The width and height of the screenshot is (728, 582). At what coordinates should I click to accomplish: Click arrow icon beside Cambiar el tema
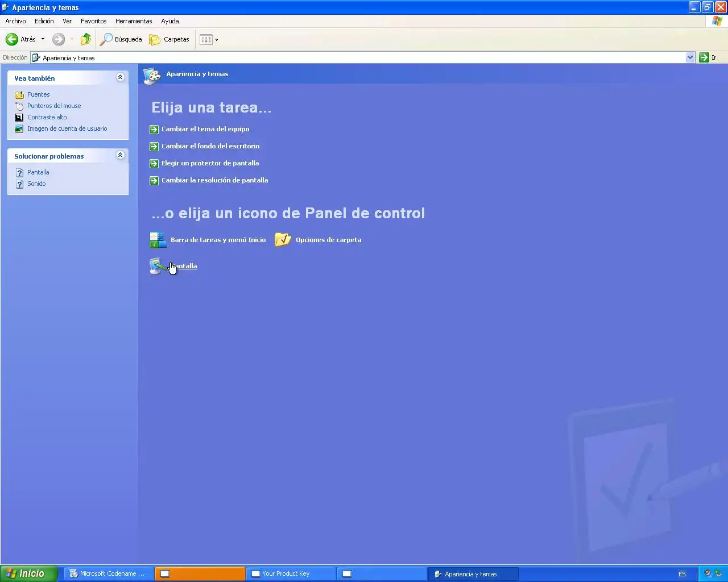(x=154, y=130)
